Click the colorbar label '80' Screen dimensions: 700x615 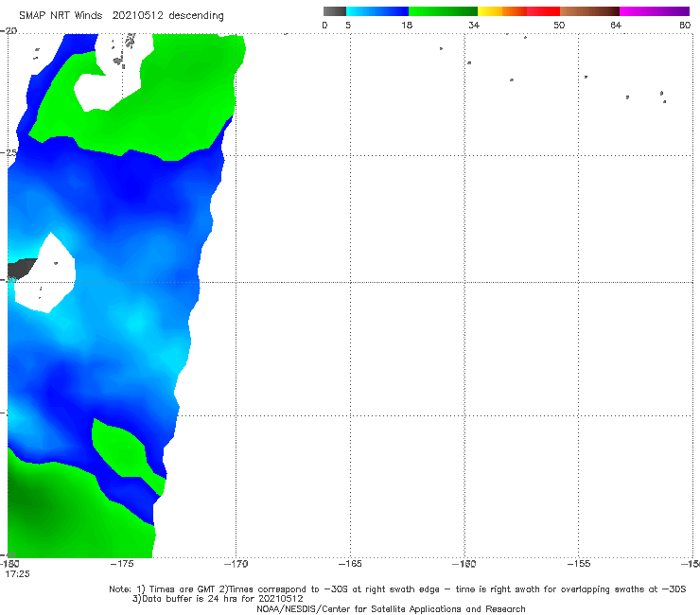point(685,25)
